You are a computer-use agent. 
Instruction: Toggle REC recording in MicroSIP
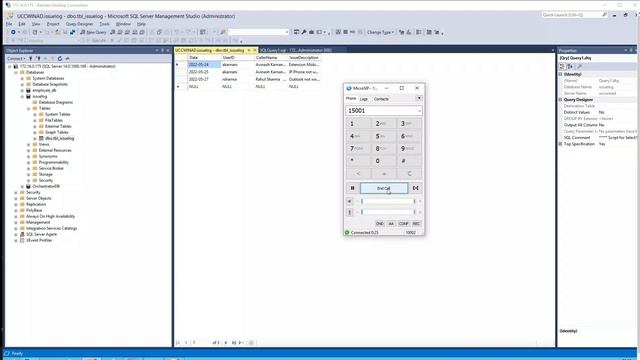pos(416,224)
